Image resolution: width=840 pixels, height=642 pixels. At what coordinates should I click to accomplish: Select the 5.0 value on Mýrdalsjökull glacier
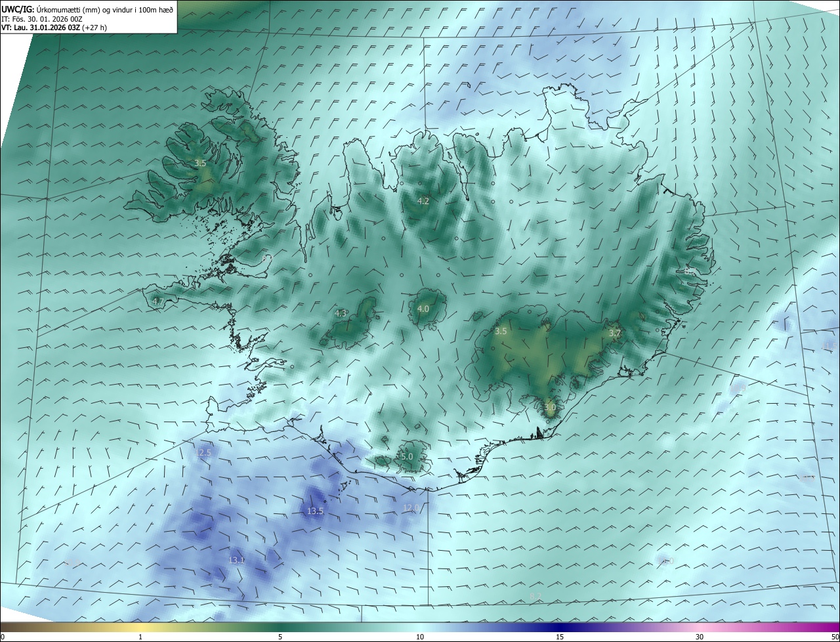[407, 456]
